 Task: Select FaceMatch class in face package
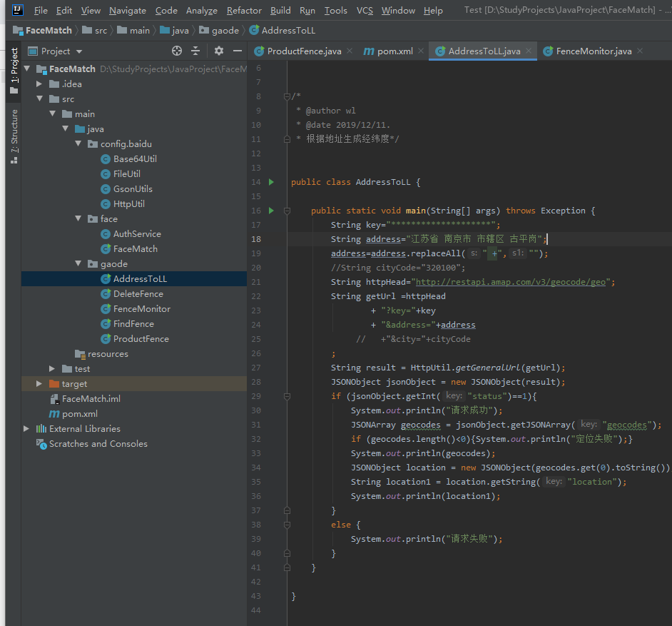click(135, 249)
